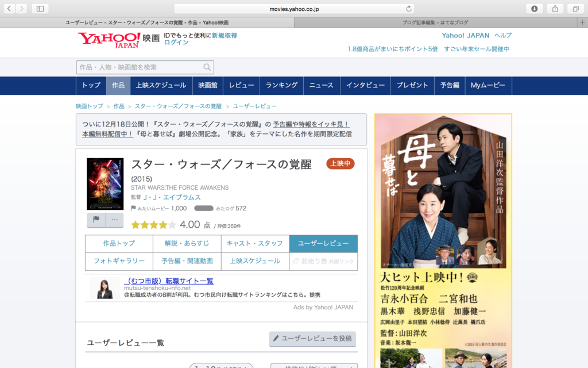Click the 上映中 status badge
588x368 pixels.
point(340,164)
